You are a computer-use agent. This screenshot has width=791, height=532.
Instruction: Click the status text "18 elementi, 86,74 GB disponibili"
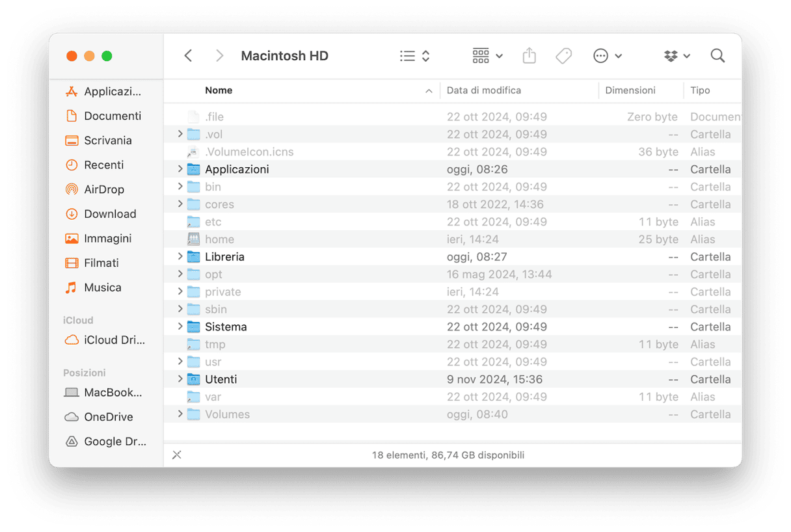[x=448, y=455]
